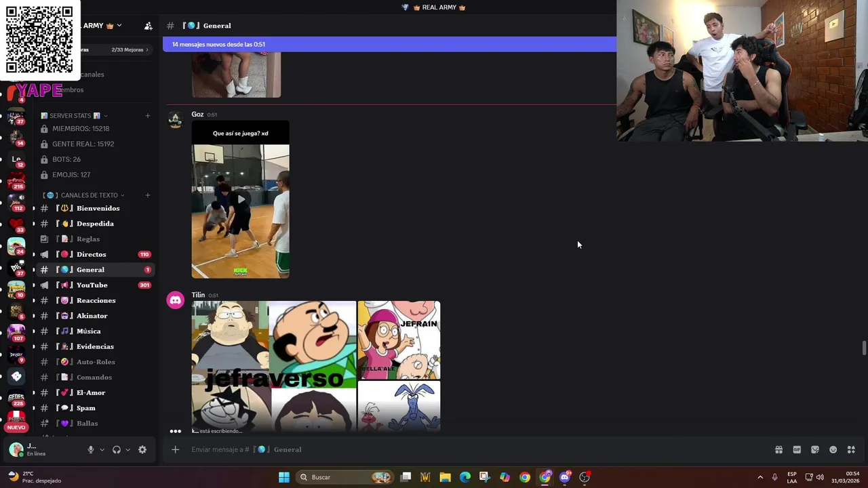868x488 pixels.
Task: Open the YouTube channel
Action: point(95,285)
